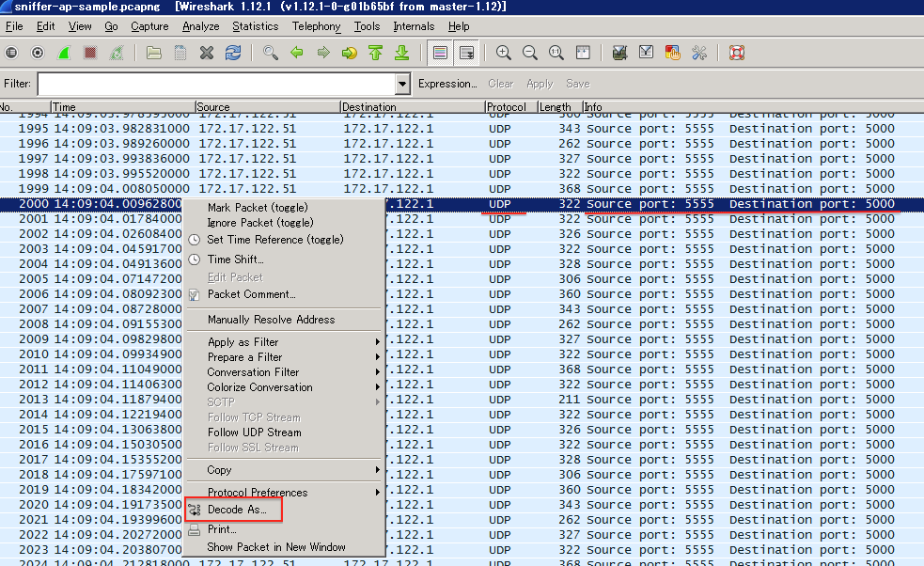Edit display filters toolbar icon
This screenshot has width=924, height=566.
[646, 53]
